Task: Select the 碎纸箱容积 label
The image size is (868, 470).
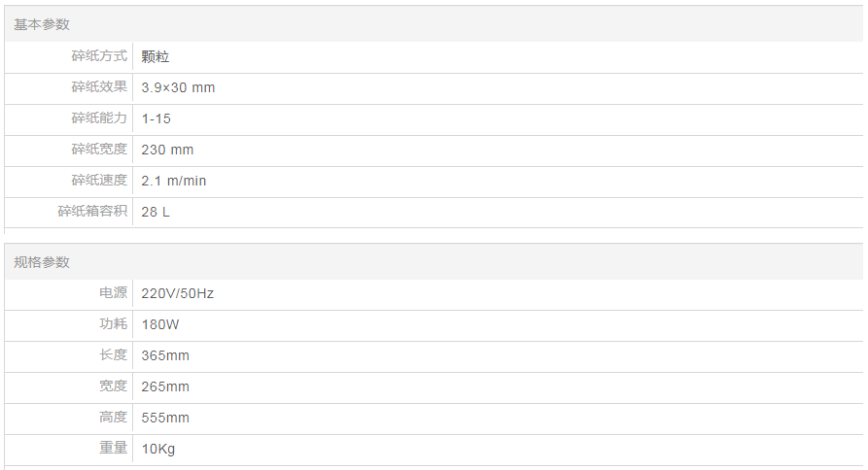Action: [92, 212]
